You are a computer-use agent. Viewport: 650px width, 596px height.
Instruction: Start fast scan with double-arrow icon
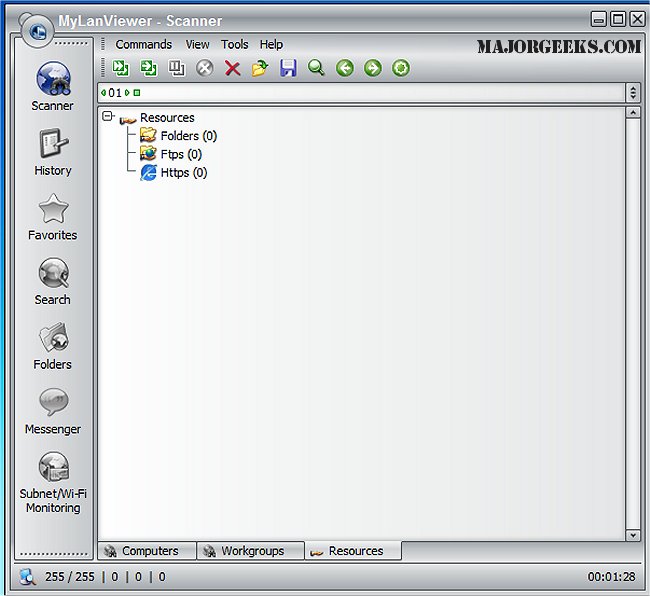pyautogui.click(x=121, y=68)
